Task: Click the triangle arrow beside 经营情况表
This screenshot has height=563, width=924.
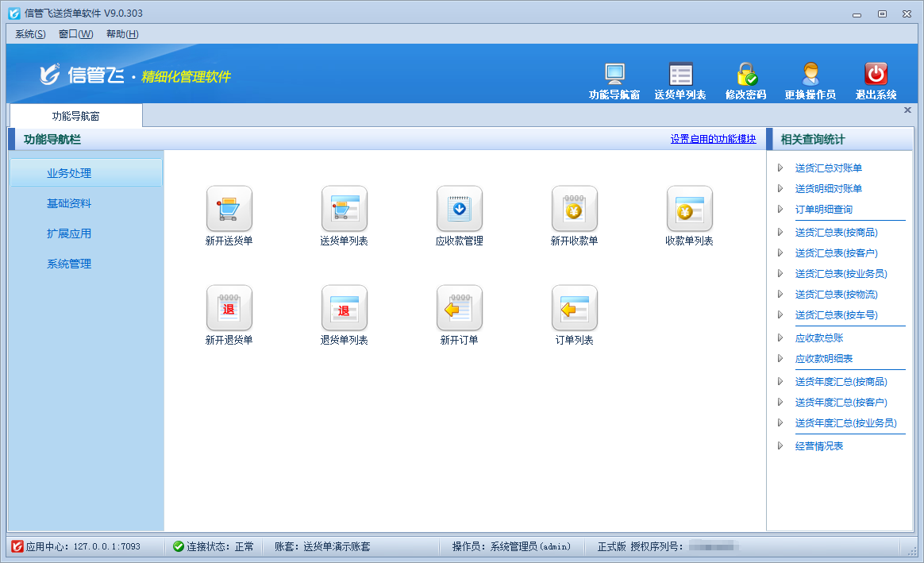Action: 780,445
